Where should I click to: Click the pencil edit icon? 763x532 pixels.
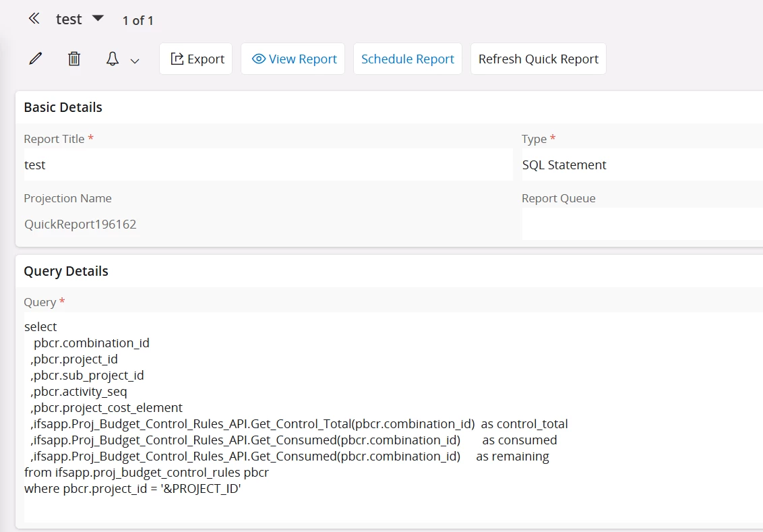(x=36, y=59)
